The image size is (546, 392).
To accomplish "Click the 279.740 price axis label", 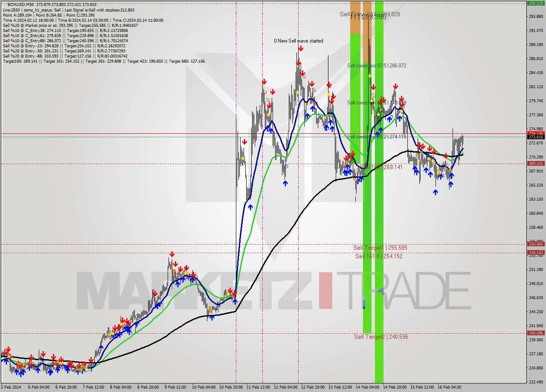I will click(x=536, y=101).
